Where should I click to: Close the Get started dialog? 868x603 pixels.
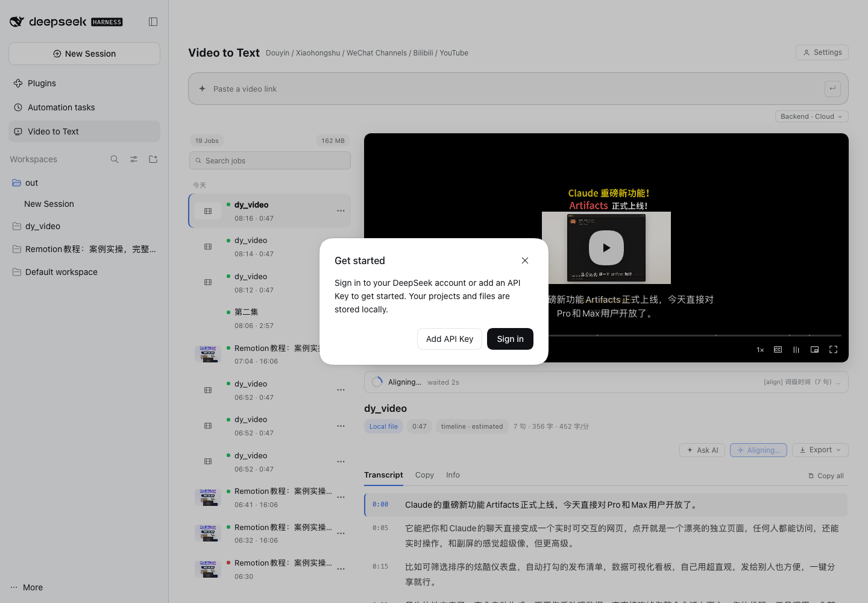coord(525,260)
